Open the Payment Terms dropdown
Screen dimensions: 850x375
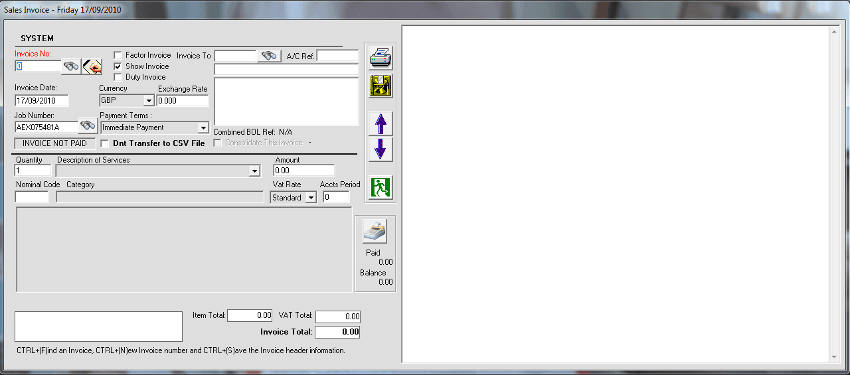pyautogui.click(x=203, y=128)
